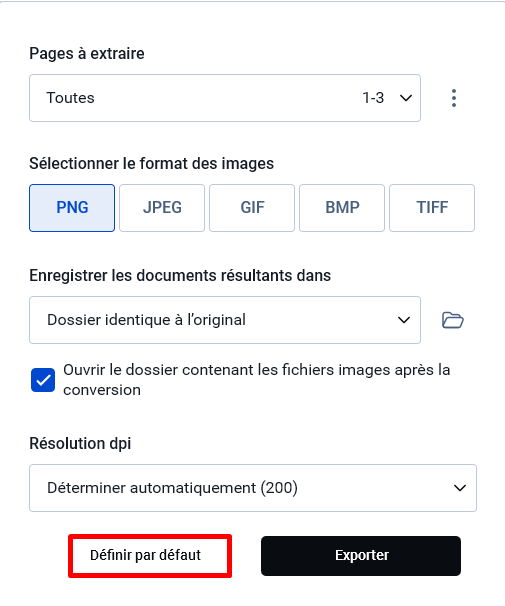Select JPEG image format
This screenshot has width=505, height=606.
(162, 208)
